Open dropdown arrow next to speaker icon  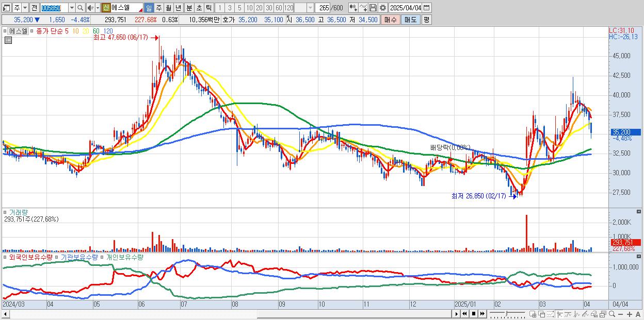98,8
